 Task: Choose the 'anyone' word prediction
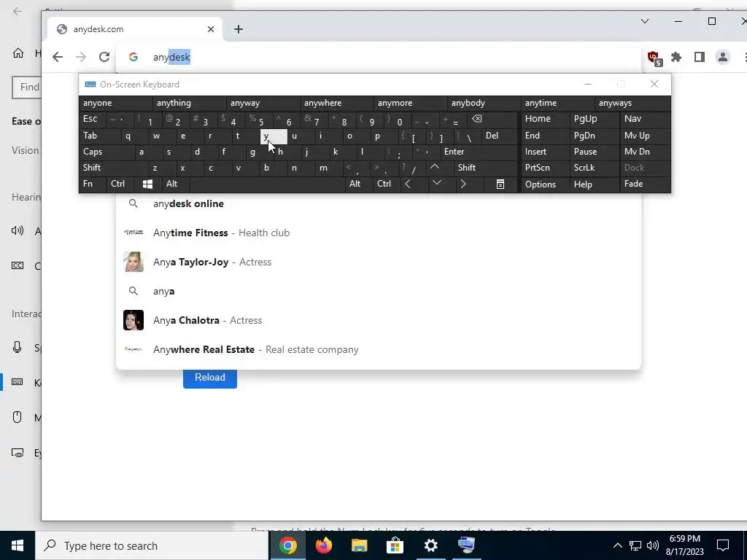(x=116, y=103)
